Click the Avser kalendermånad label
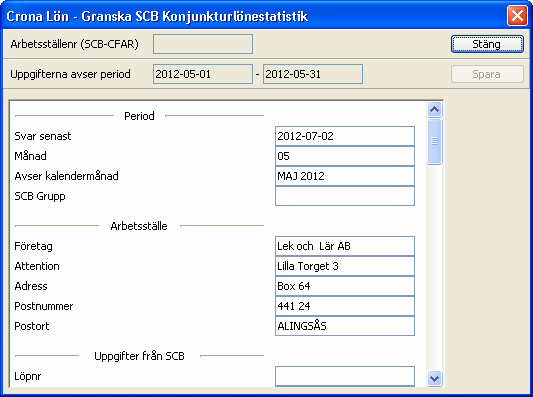Image resolution: width=533 pixels, height=397 pixels. click(x=66, y=176)
